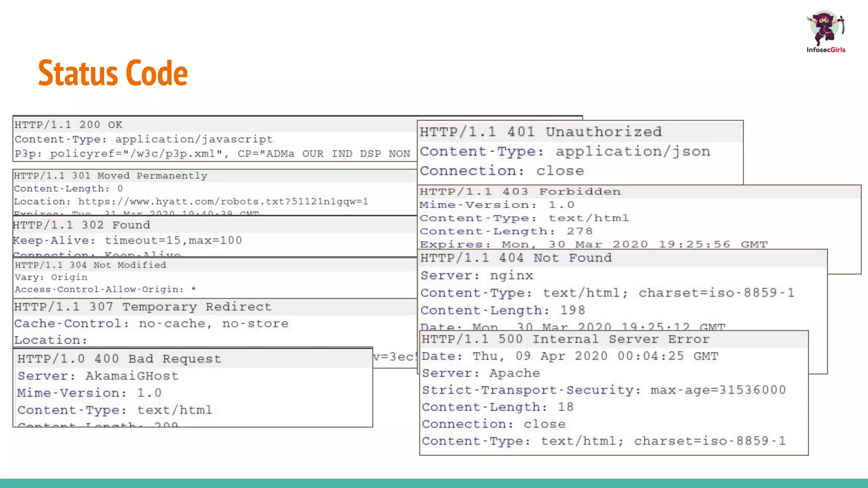Click the 304 Not Modified status line

pos(90,265)
